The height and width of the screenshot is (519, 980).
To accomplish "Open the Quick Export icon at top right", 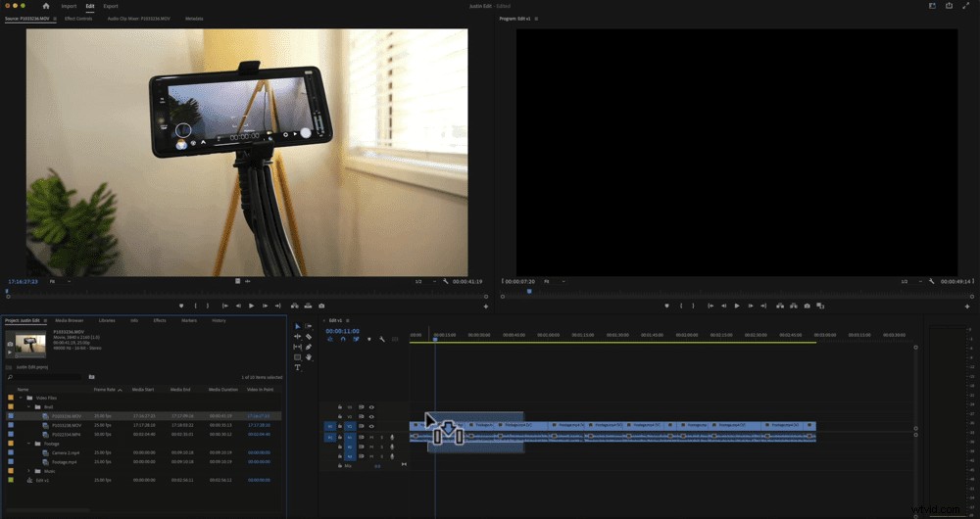I will [950, 6].
